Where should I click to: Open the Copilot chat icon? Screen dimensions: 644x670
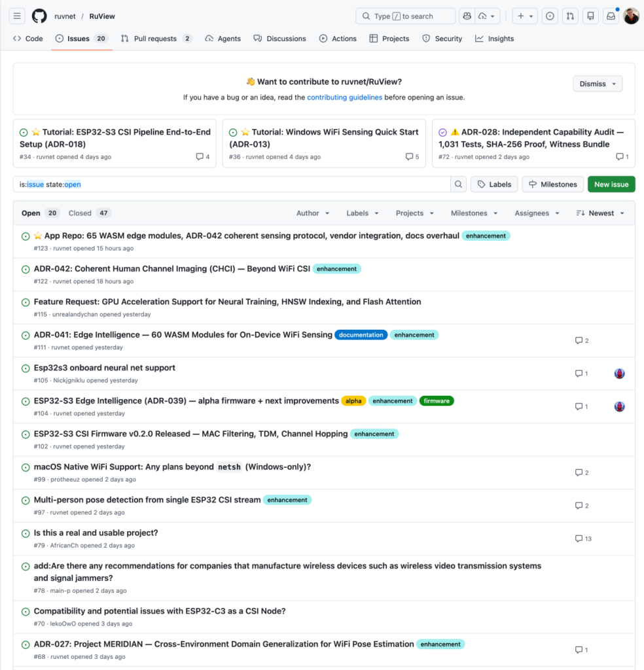pyautogui.click(x=467, y=16)
